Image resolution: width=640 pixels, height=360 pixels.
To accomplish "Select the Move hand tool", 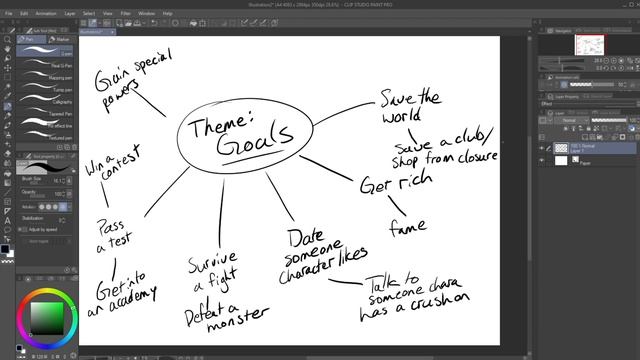I will click(7, 49).
